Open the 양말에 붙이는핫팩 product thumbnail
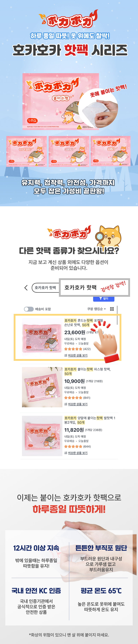Viewport: 138px width, 644px height. 42,436
